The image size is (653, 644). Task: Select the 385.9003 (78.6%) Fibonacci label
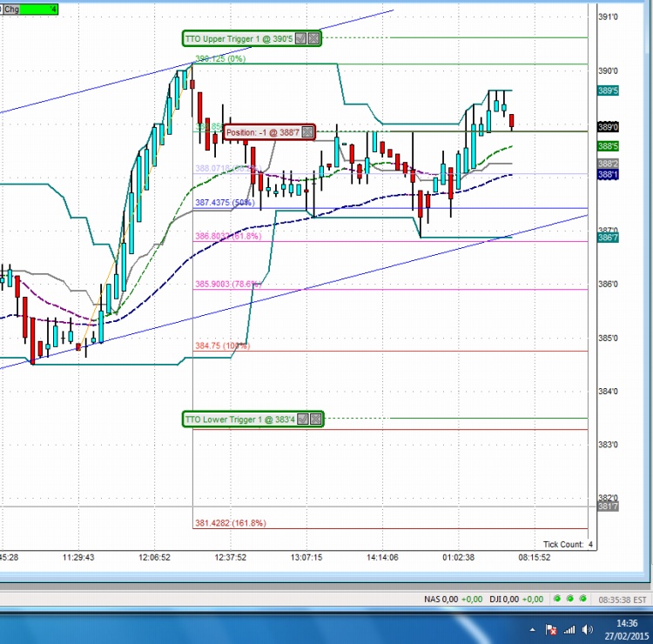point(228,284)
